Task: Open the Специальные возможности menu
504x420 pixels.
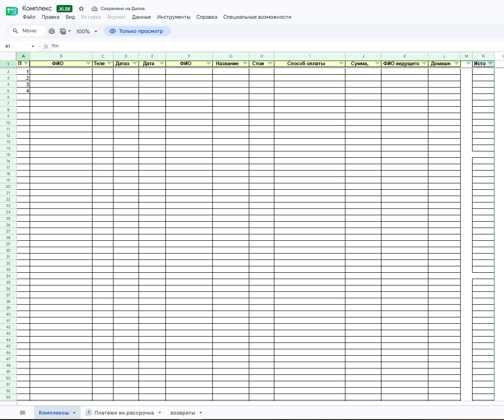Action: tap(257, 17)
